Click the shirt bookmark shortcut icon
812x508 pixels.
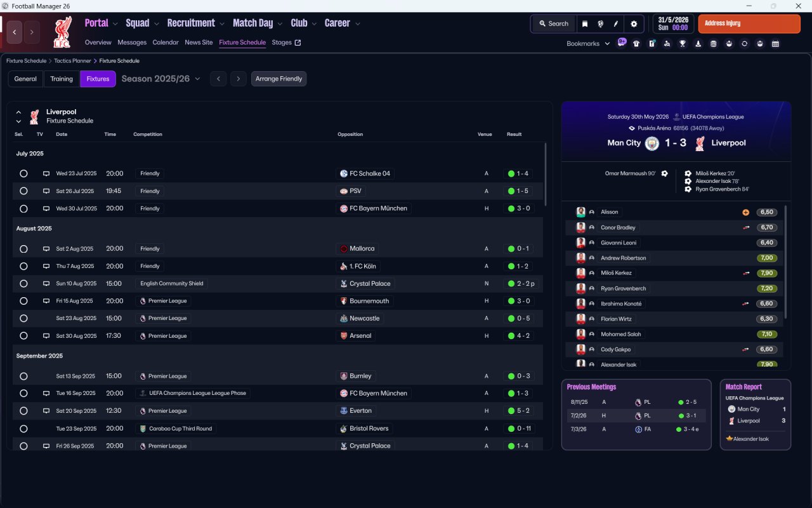[x=636, y=44]
